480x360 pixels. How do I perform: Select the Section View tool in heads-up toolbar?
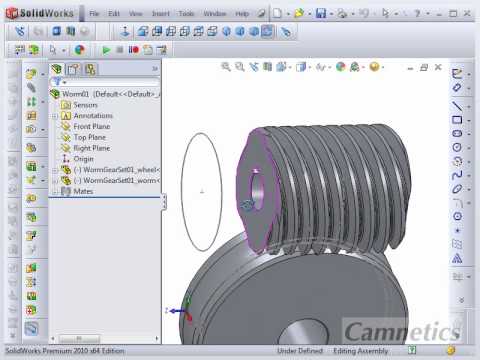(267, 67)
